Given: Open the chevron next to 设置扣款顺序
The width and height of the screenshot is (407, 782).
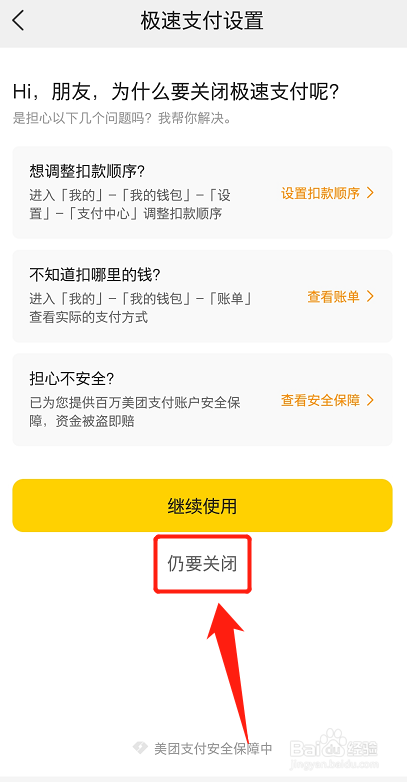Looking at the screenshot, I should (370, 193).
